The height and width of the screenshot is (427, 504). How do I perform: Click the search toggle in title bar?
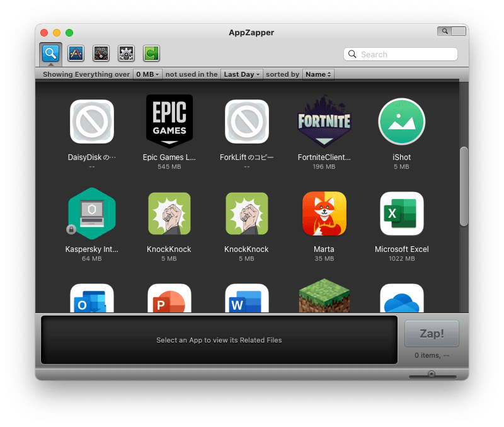(445, 31)
